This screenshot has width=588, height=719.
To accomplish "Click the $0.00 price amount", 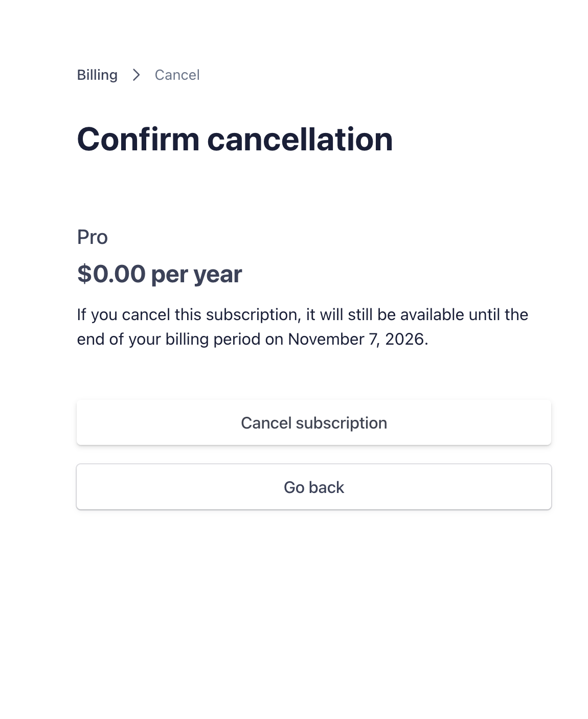I will pyautogui.click(x=111, y=274).
